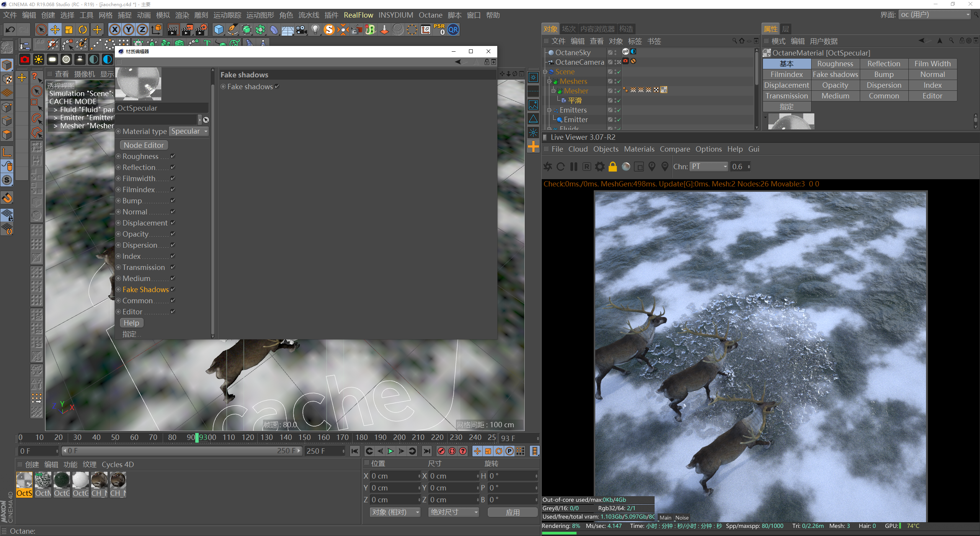Screen dimensions: 980x536
Task: Click play forward in timeline controls
Action: [x=390, y=451]
